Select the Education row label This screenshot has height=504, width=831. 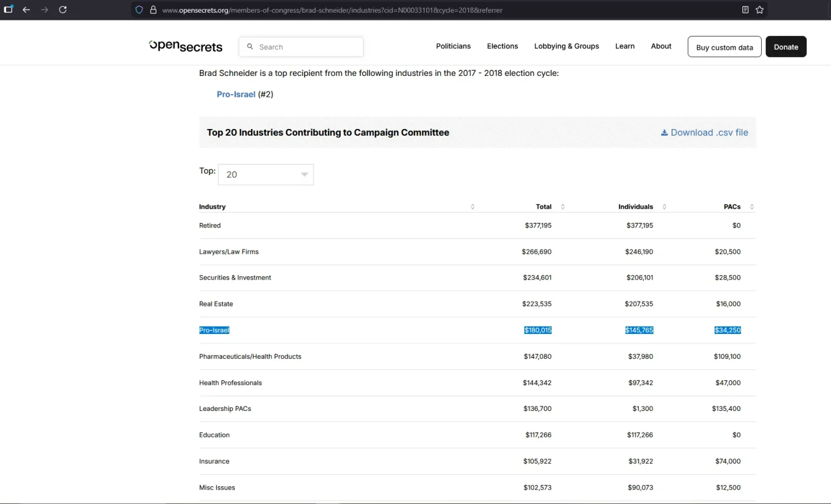(214, 435)
